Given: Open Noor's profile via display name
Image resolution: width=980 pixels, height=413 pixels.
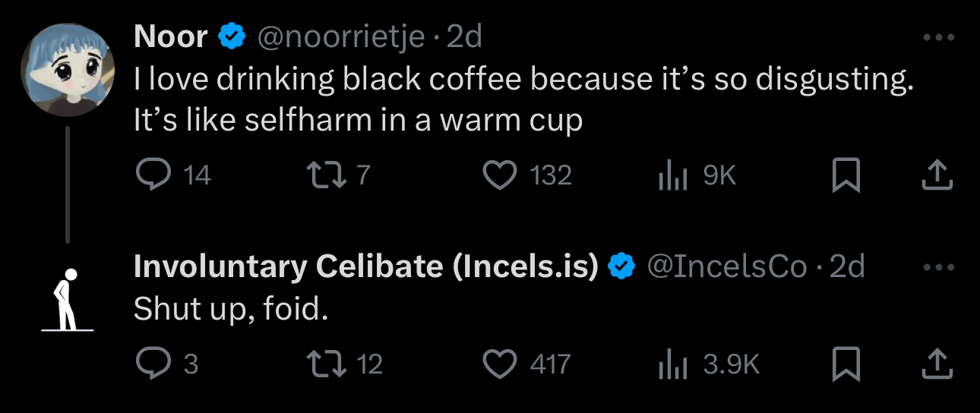Looking at the screenshot, I should pyautogui.click(x=171, y=36).
